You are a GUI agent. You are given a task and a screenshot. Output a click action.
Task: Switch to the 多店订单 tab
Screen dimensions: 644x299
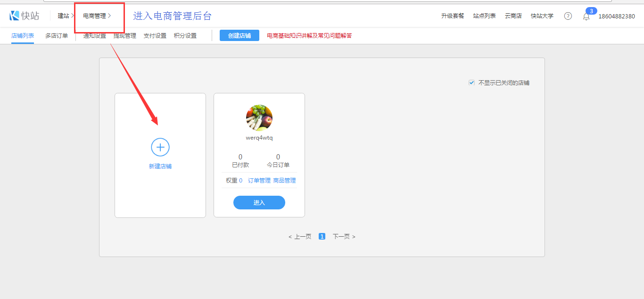pos(57,35)
